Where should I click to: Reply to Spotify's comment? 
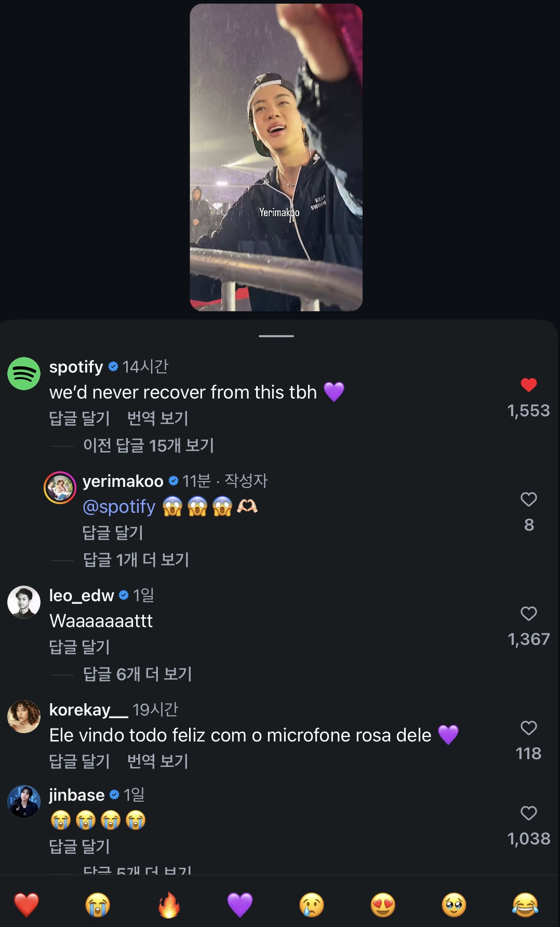[x=79, y=418]
